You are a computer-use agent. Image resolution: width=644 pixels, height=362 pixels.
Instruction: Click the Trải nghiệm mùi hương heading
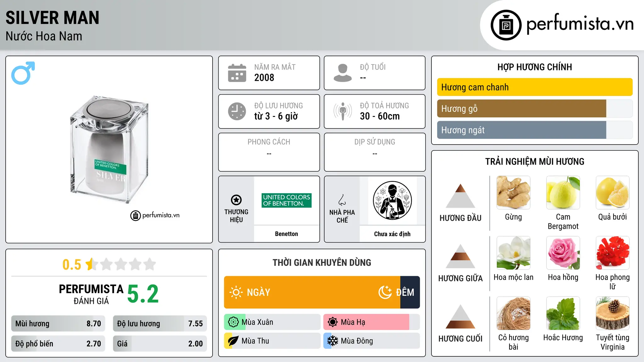point(535,162)
